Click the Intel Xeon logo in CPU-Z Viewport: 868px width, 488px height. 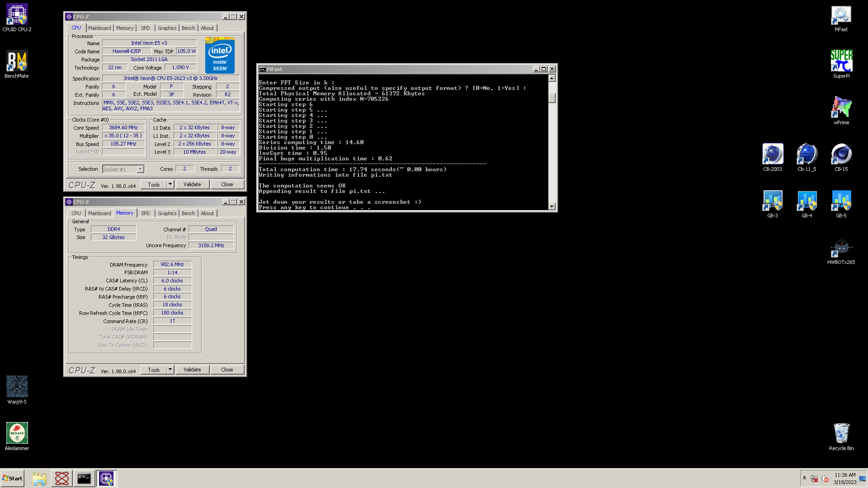click(x=220, y=55)
